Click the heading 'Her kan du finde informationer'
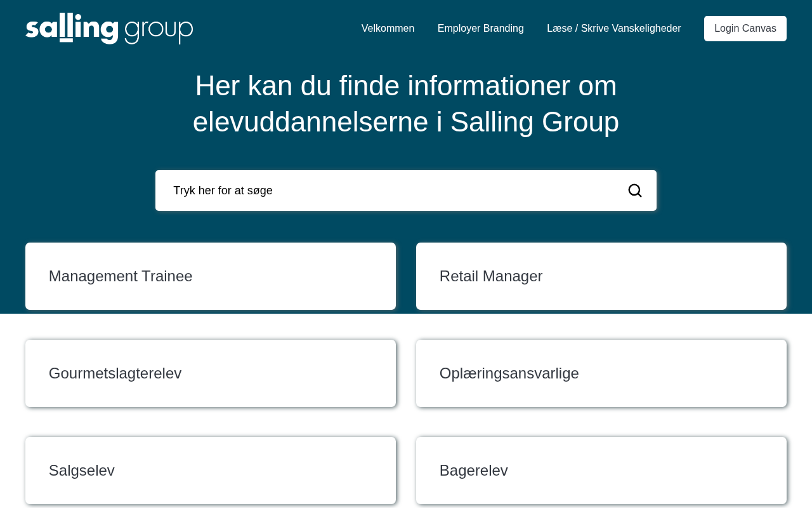Viewport: 812px width, 508px height. click(x=406, y=104)
